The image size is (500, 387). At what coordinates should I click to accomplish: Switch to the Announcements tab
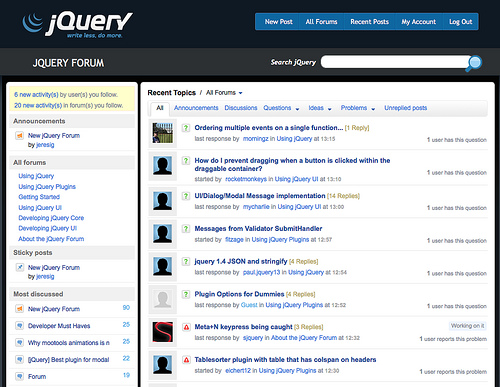pyautogui.click(x=196, y=108)
